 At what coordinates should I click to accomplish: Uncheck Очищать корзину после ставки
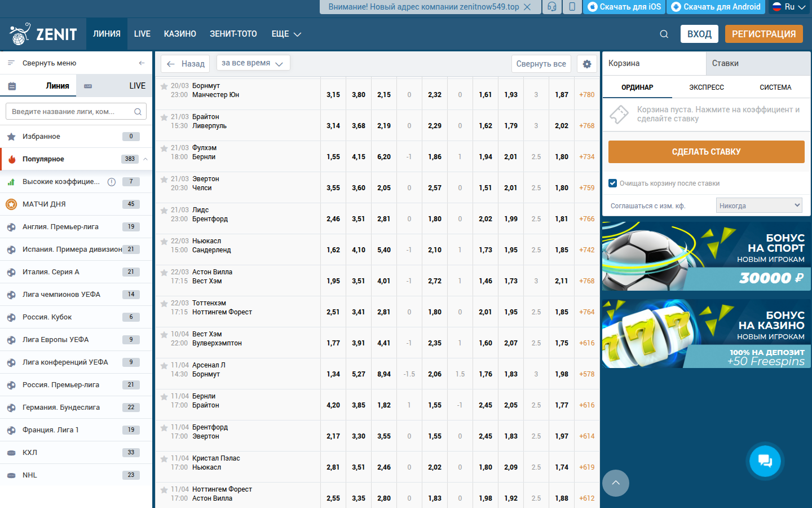(612, 184)
